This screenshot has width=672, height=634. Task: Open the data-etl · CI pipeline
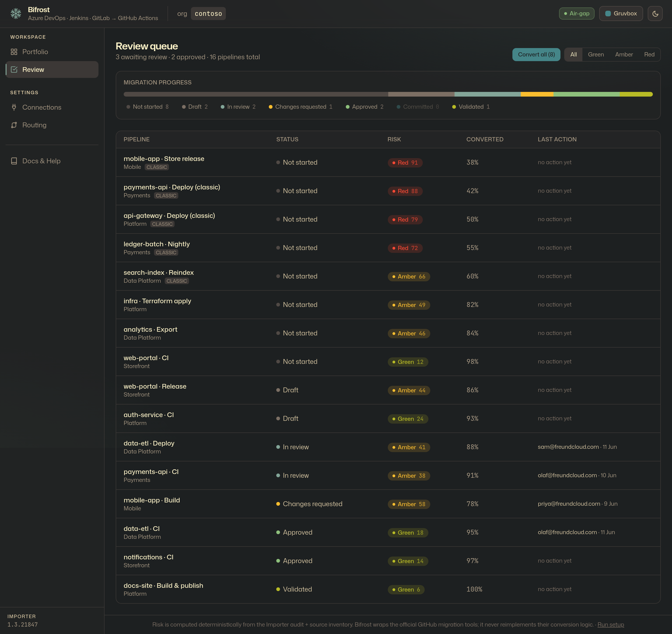(x=388, y=532)
